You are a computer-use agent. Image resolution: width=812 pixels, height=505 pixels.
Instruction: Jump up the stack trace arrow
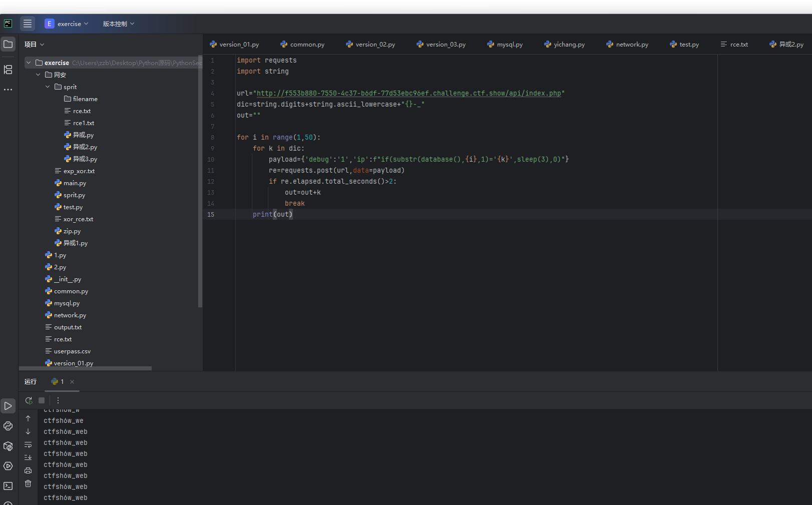tap(28, 418)
